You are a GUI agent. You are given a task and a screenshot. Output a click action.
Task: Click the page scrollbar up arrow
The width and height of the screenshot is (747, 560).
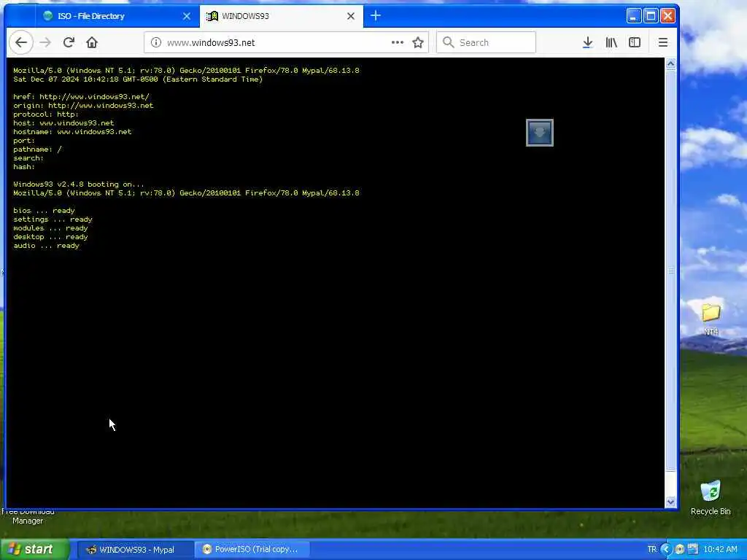pyautogui.click(x=671, y=64)
